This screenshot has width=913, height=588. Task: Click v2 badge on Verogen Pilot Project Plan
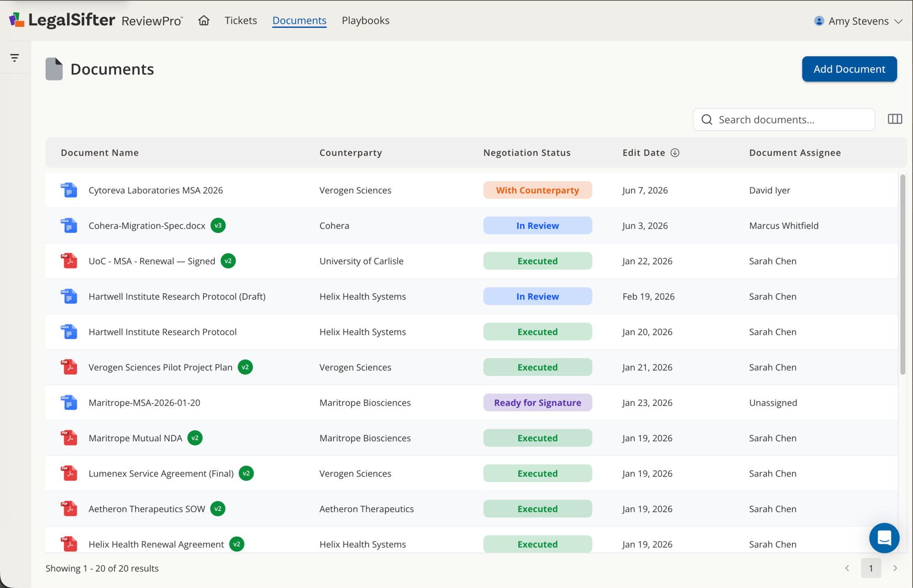pyautogui.click(x=245, y=367)
